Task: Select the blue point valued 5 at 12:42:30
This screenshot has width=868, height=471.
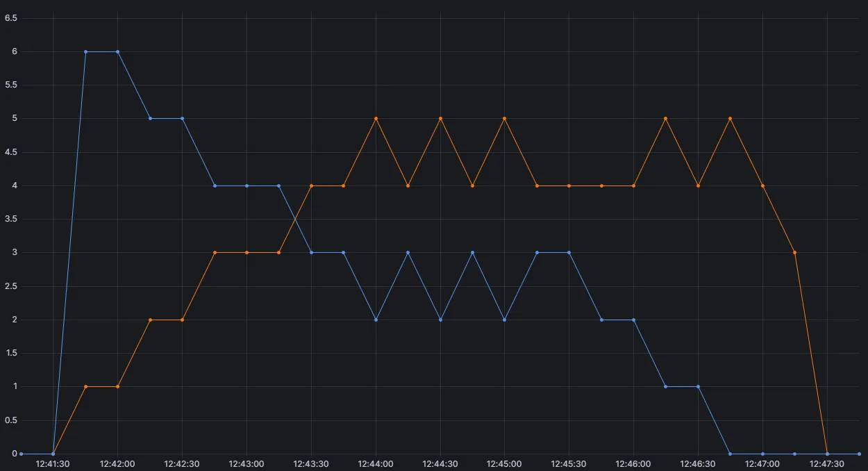Action: coord(182,118)
